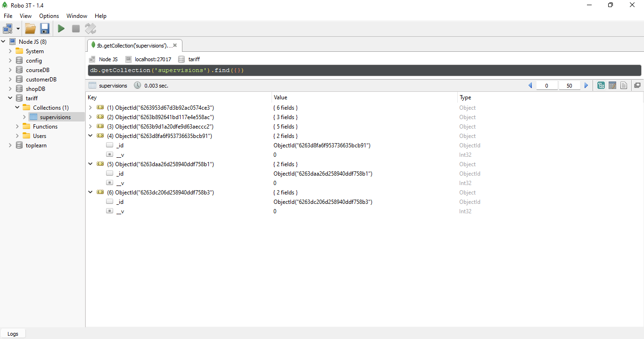Screen dimensions: 644x339
Task: Close the supervisions query tab
Action: click(175, 46)
